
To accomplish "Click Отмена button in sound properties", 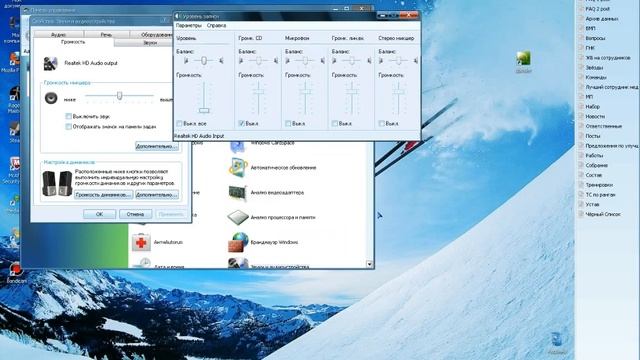I will click(x=135, y=214).
